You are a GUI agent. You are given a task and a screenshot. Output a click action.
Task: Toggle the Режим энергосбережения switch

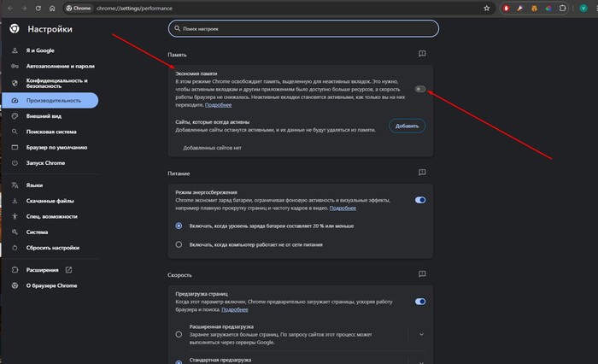tap(420, 200)
